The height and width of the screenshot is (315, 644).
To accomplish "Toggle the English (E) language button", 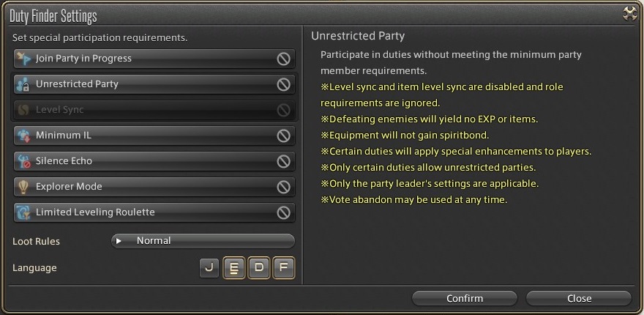I will point(234,268).
